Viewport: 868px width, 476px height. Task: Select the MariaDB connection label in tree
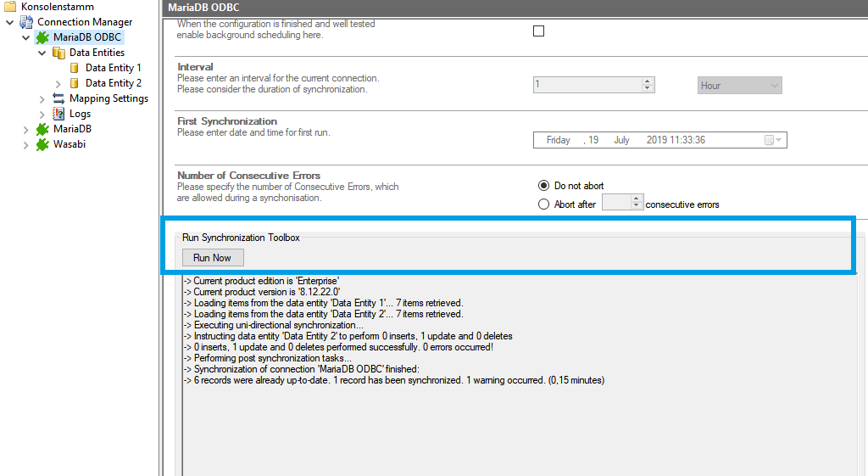tap(72, 129)
